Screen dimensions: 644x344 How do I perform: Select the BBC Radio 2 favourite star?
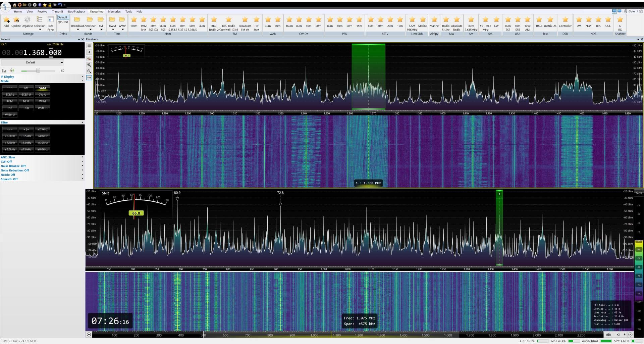pyautogui.click(x=214, y=20)
